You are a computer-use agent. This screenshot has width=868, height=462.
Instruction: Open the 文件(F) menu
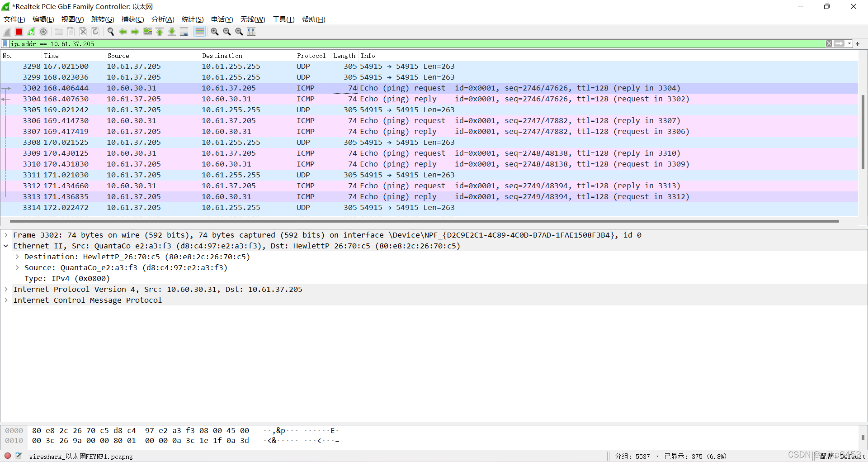[x=14, y=19]
